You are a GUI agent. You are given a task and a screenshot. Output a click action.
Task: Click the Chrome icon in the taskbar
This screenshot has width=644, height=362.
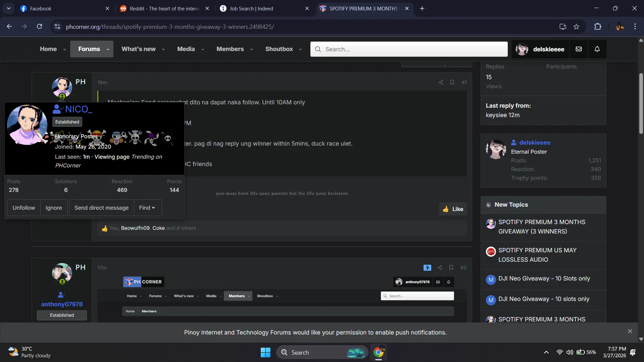[x=378, y=352]
